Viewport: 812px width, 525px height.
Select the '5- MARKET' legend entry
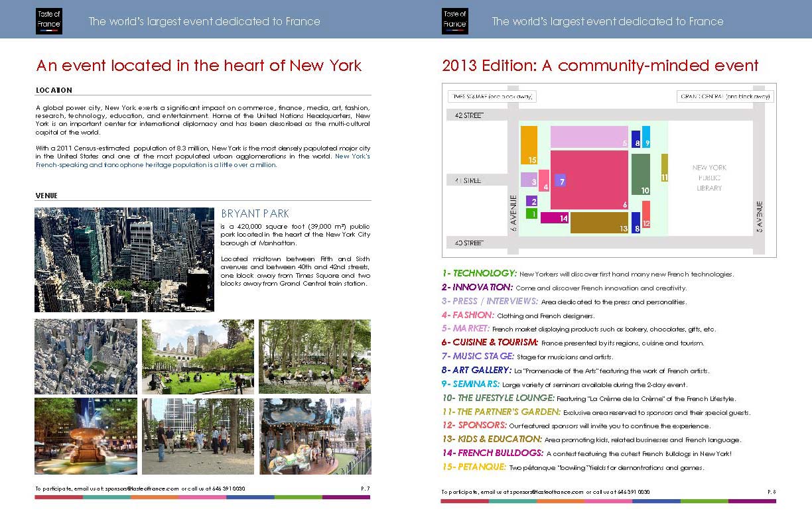(x=466, y=329)
